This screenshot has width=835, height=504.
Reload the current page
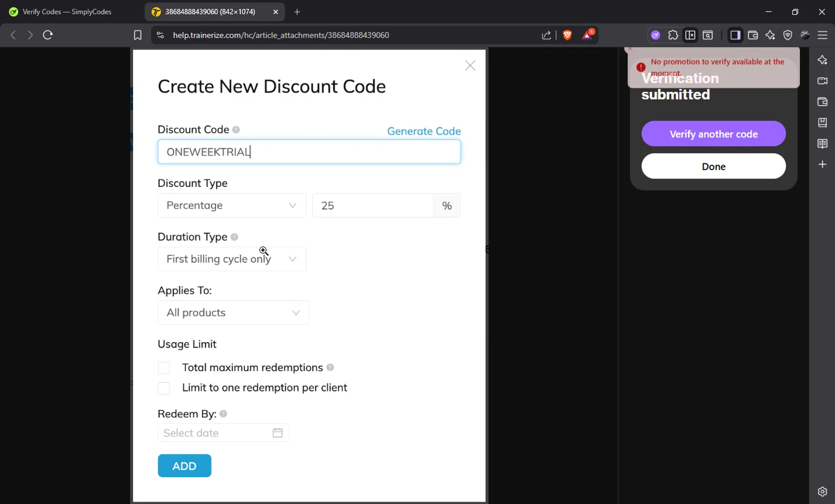click(x=48, y=35)
